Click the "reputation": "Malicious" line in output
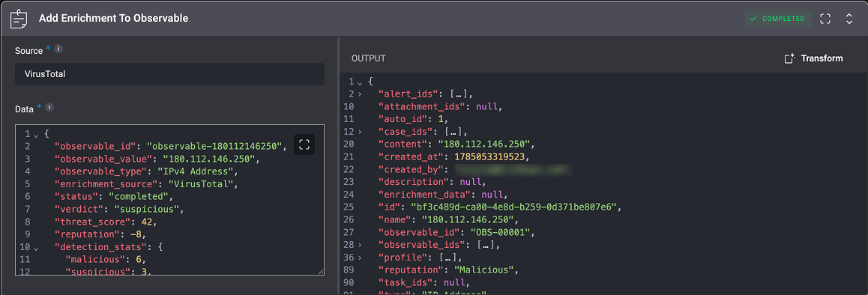This screenshot has height=295, width=868. [x=450, y=270]
